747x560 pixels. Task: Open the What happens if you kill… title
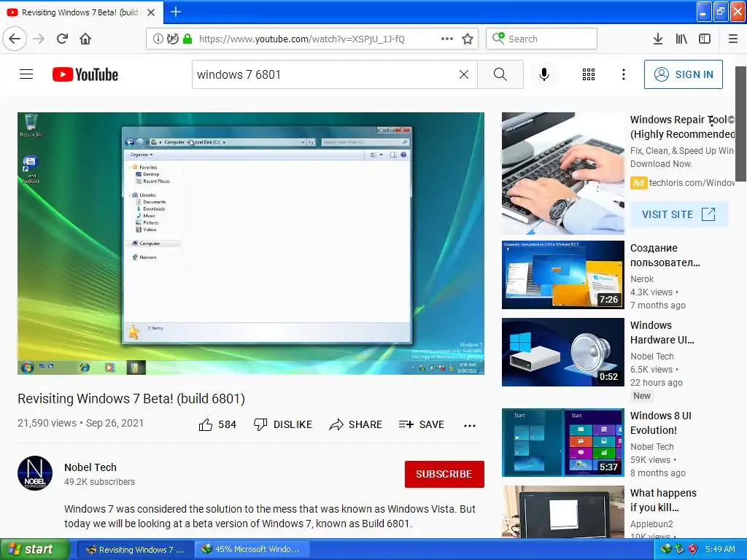(x=663, y=500)
